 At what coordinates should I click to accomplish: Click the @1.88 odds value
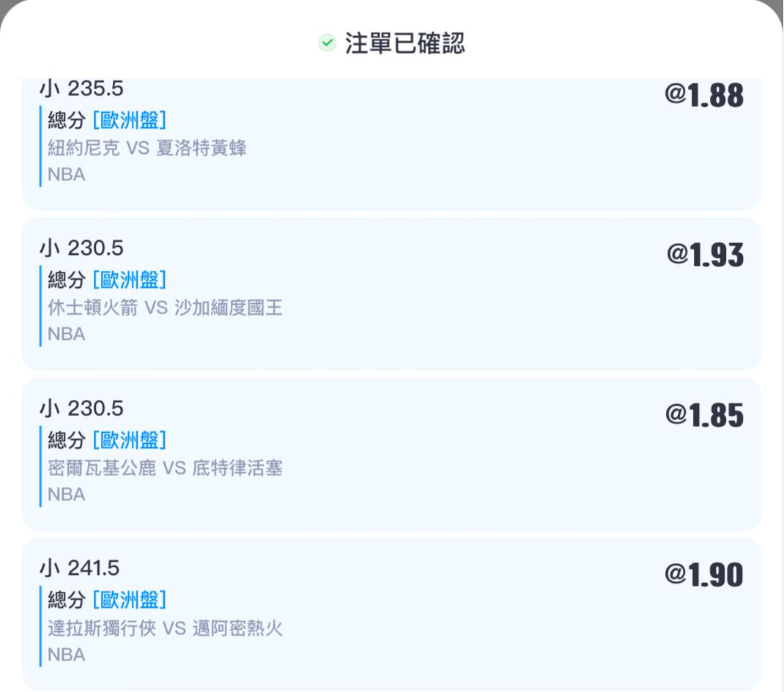click(x=703, y=96)
